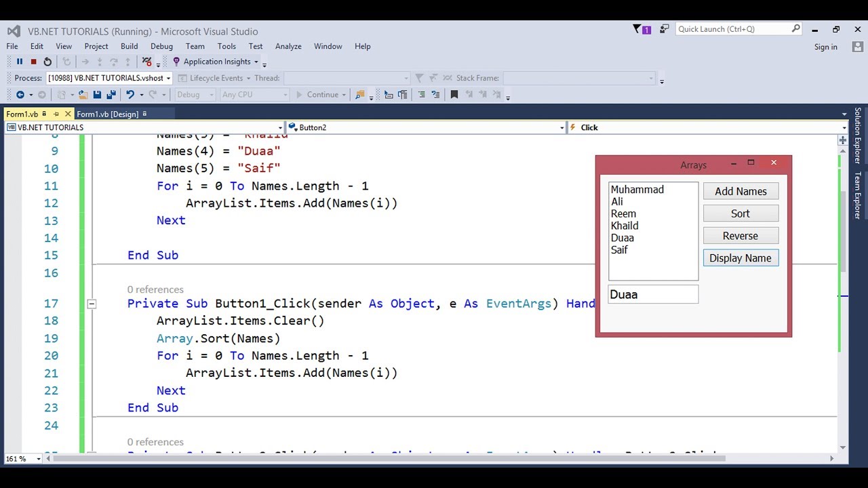Stop debugging with the red square icon
The height and width of the screenshot is (488, 868).
coord(33,62)
